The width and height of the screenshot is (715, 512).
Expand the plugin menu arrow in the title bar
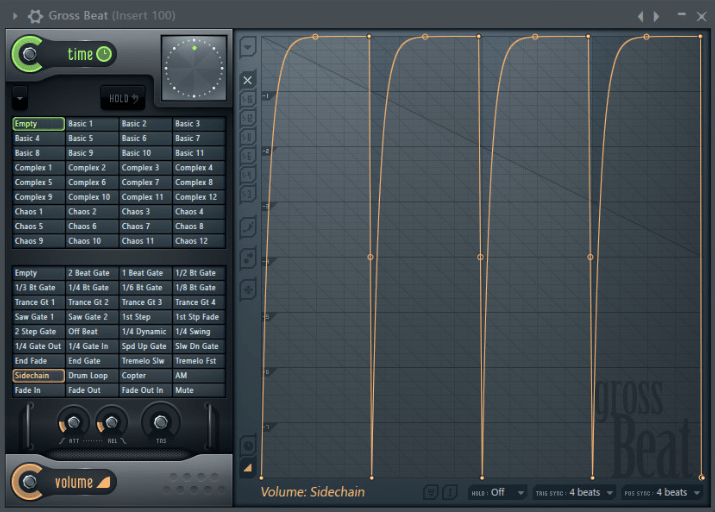(15, 16)
